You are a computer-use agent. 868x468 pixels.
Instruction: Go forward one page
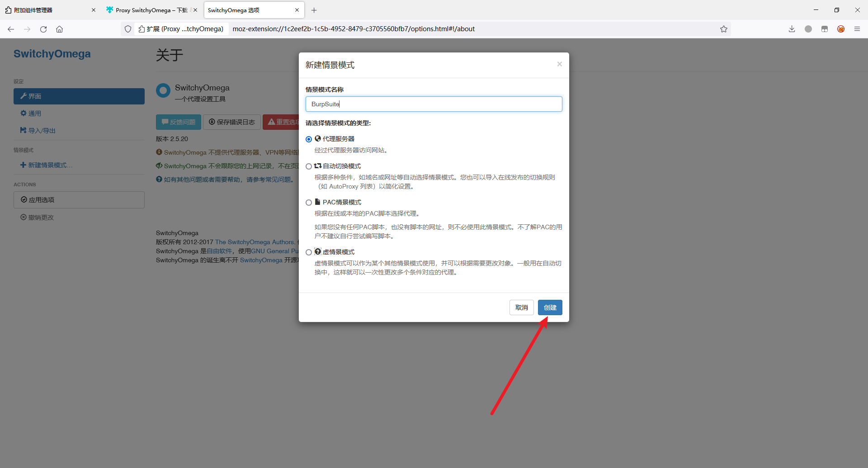pyautogui.click(x=27, y=29)
